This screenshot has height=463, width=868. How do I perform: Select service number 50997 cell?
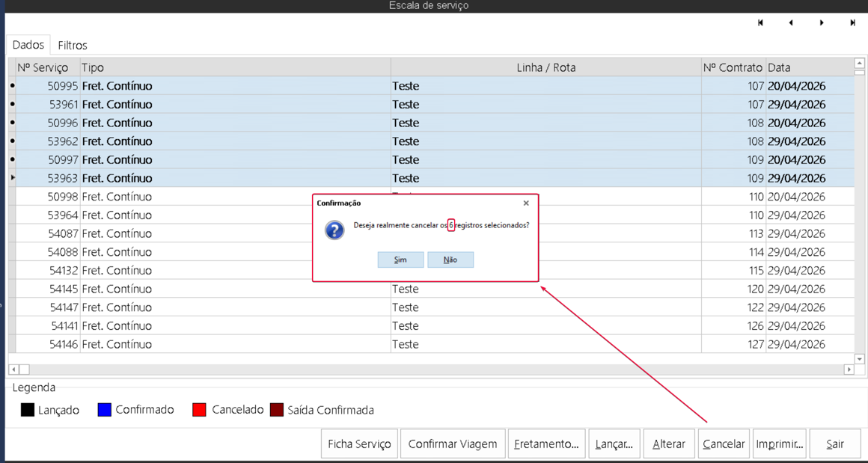click(x=48, y=160)
